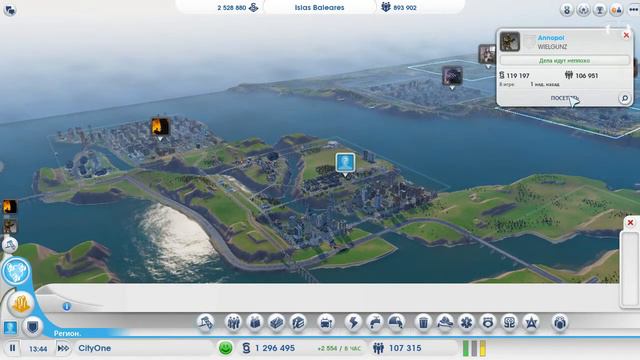Open the Garbage disposal menu (trash can)
This screenshot has width=640, height=360.
tap(423, 323)
